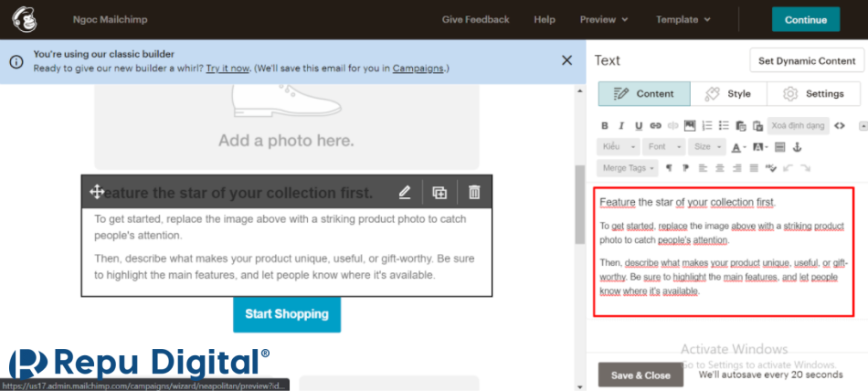Undo the last edit
Image resolution: width=868 pixels, height=391 pixels.
788,168
